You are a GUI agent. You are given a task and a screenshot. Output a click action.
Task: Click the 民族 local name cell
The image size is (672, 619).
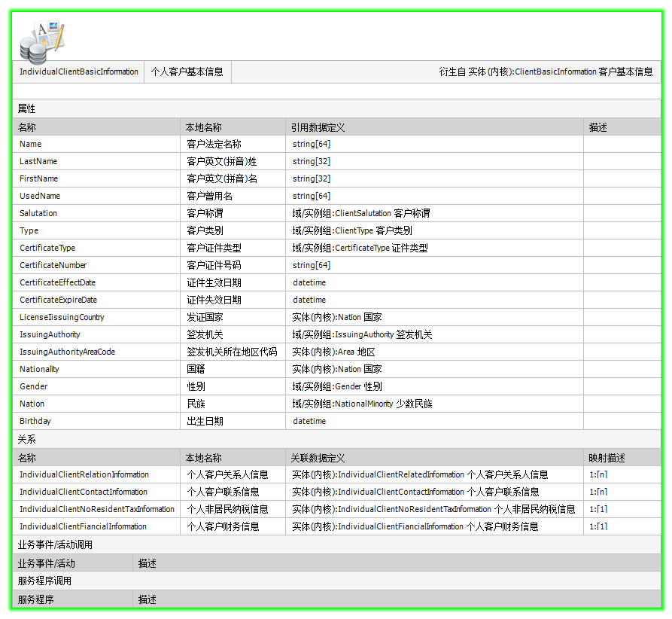[x=233, y=404]
